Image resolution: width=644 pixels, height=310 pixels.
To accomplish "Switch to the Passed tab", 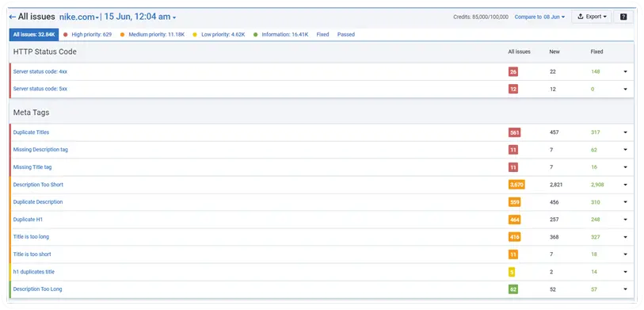I will click(346, 35).
